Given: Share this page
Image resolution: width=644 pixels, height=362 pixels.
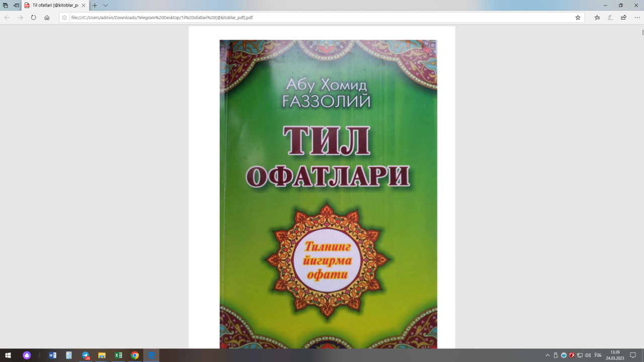Looking at the screenshot, I should coord(623,17).
